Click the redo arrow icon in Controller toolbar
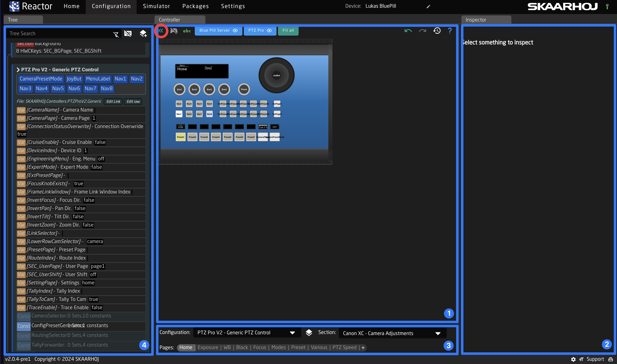This screenshot has width=617, height=364. click(422, 30)
